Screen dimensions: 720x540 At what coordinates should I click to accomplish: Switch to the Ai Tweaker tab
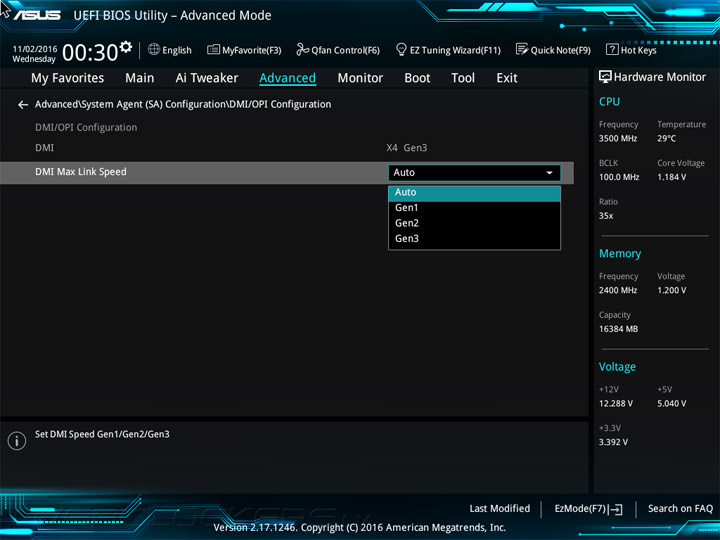[206, 78]
